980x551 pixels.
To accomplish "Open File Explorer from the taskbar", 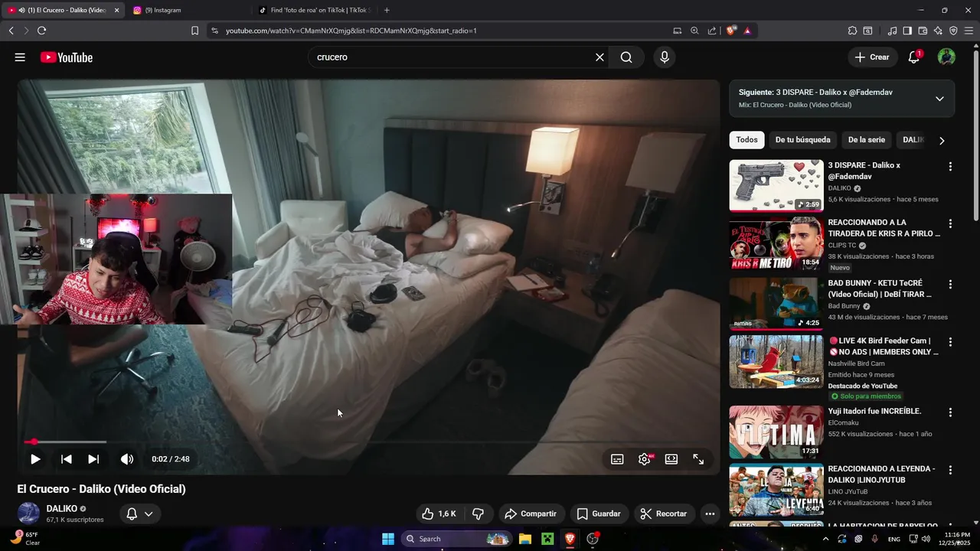I will (525, 539).
